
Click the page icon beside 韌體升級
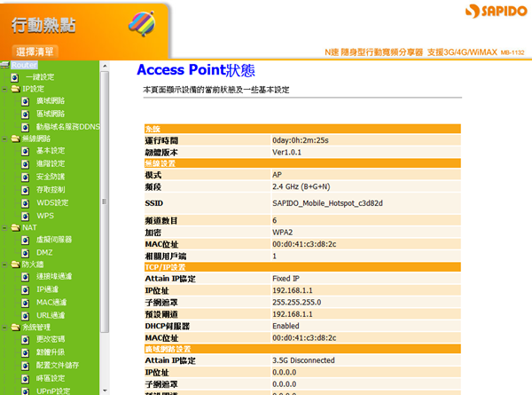point(25,352)
